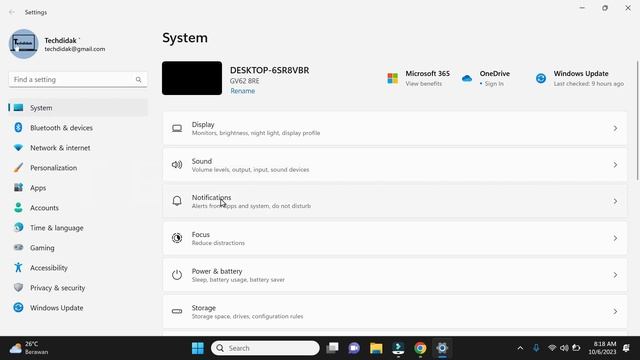Click the Rename link
The height and width of the screenshot is (360, 640).
pyautogui.click(x=242, y=91)
